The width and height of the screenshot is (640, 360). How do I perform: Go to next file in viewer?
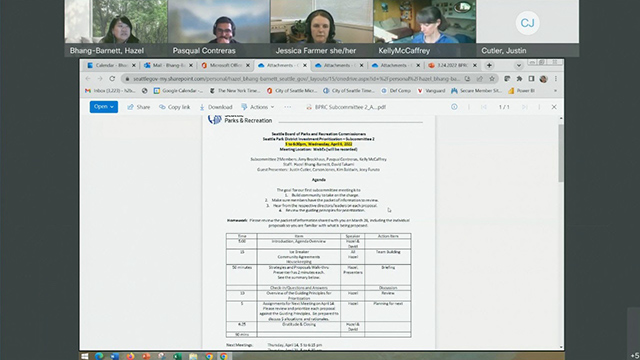coord(524,107)
